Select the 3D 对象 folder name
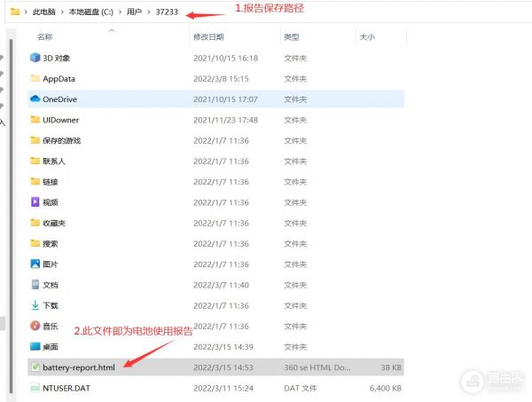Image resolution: width=532 pixels, height=402 pixels. (x=57, y=58)
